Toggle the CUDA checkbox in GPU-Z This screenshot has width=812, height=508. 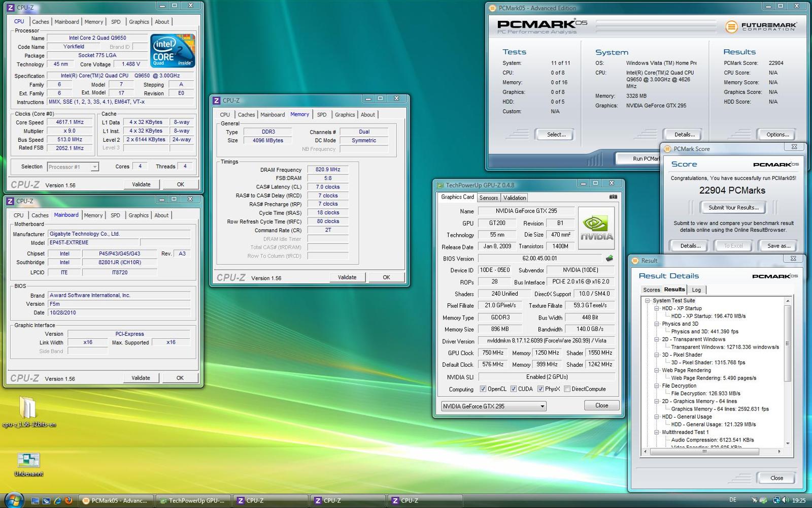pos(514,389)
